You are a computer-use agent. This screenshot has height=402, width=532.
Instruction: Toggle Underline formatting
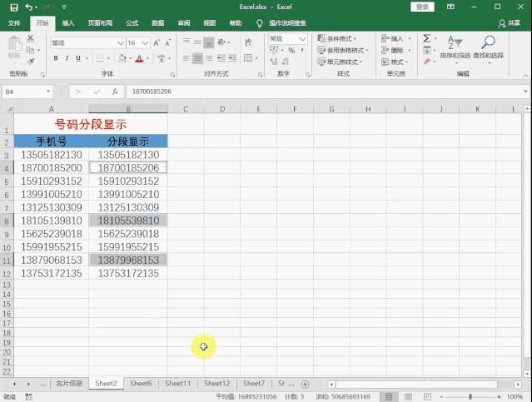(x=78, y=58)
